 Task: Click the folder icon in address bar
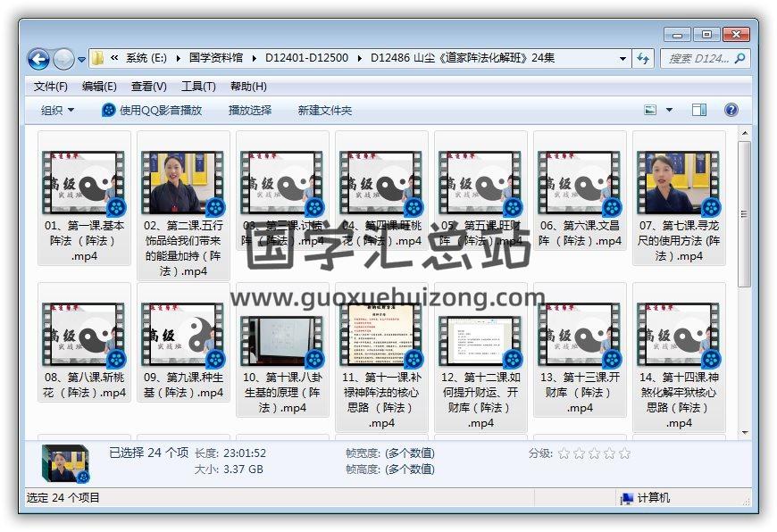tap(97, 58)
